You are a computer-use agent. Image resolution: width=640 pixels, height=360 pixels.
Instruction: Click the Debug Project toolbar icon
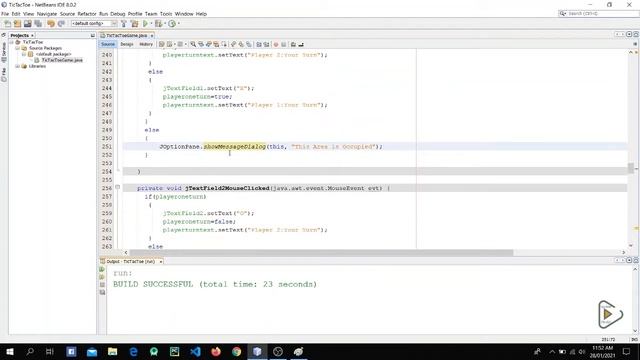(158, 24)
